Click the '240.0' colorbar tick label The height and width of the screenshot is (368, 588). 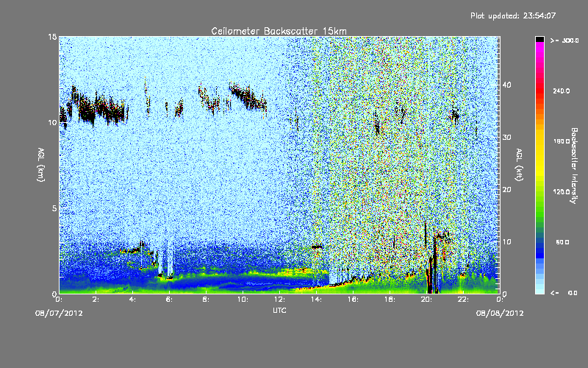tap(562, 91)
